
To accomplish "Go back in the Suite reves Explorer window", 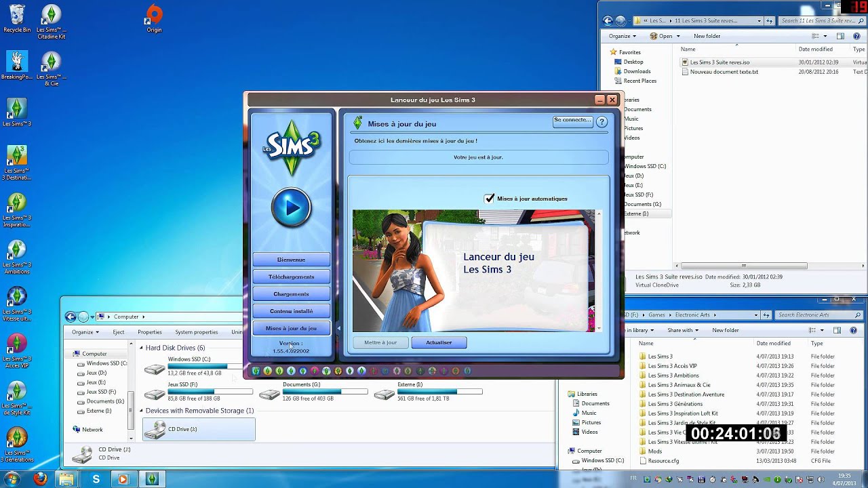I will point(608,20).
